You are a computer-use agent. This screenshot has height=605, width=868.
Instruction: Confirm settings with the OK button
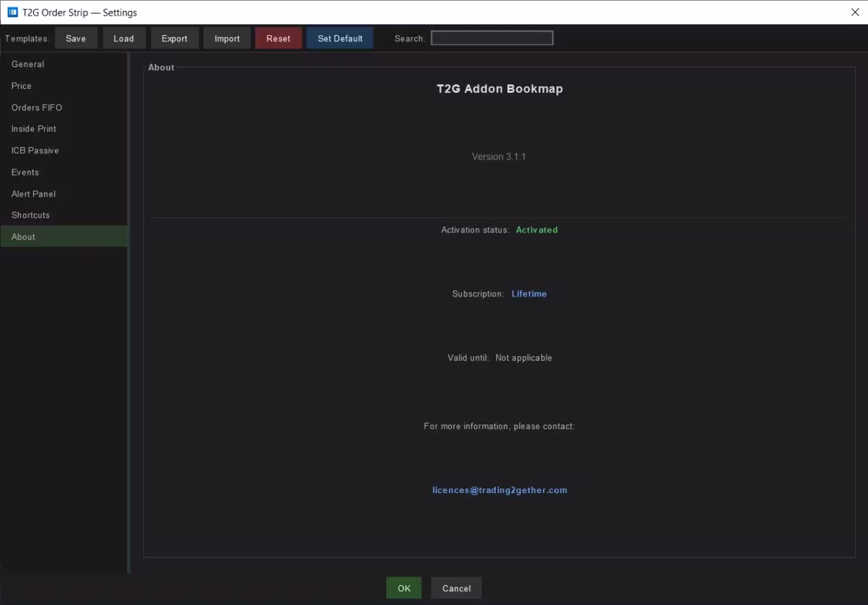coord(404,588)
